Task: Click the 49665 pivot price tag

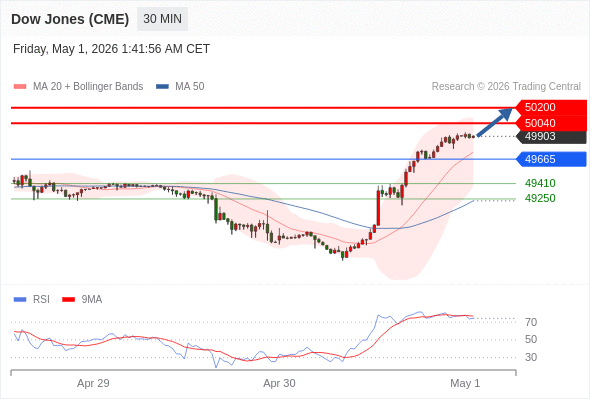Action: coord(551,159)
